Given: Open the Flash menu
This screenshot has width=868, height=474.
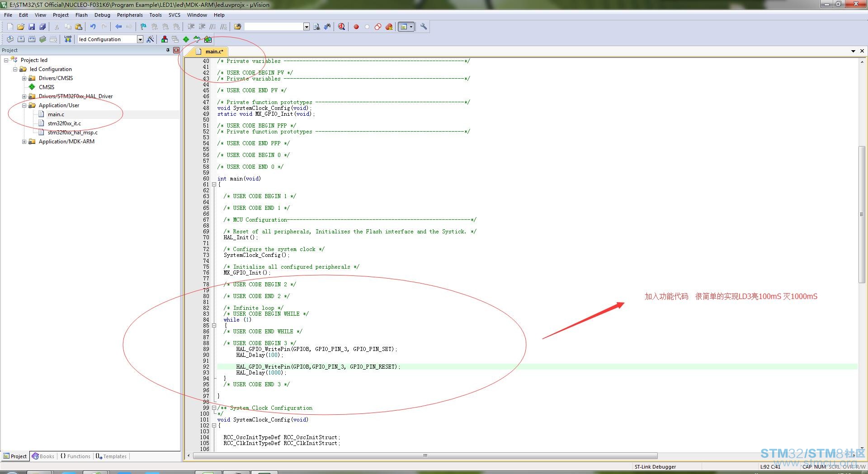Looking at the screenshot, I should coord(81,15).
